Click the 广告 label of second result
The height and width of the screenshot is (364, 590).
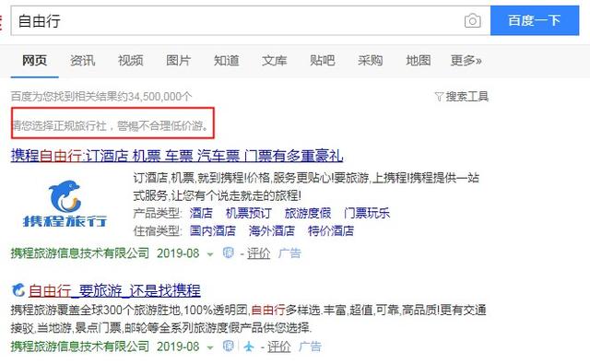pos(310,346)
